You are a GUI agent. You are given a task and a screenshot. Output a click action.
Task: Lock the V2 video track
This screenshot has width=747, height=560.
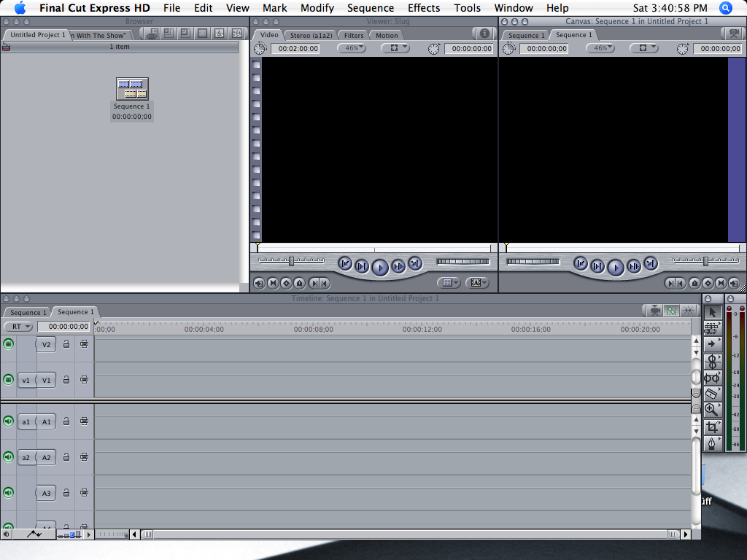click(64, 343)
